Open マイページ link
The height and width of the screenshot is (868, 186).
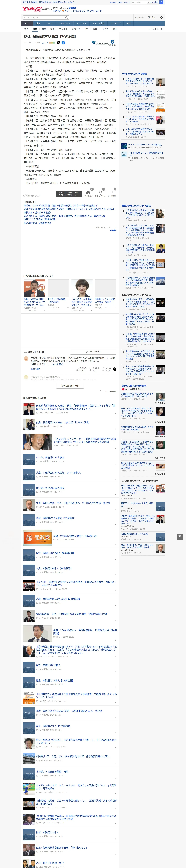pos(139,17)
